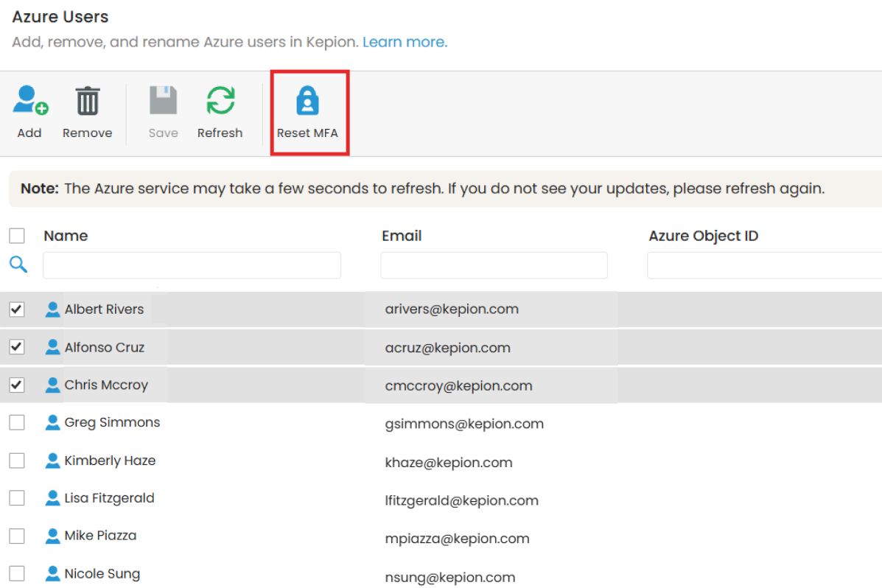This screenshot has height=588, width=882.
Task: Click user icon beside Kimberly Haze
Action: pyautogui.click(x=52, y=461)
